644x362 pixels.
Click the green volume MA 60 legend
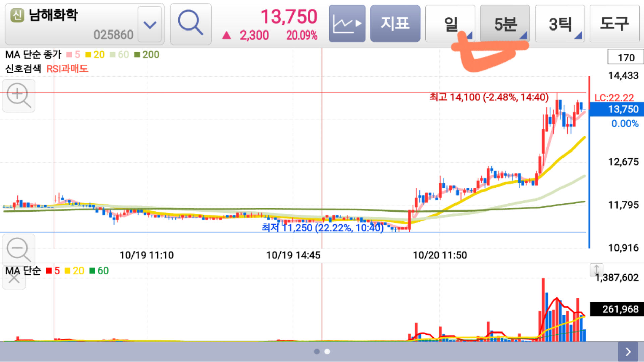coord(99,270)
